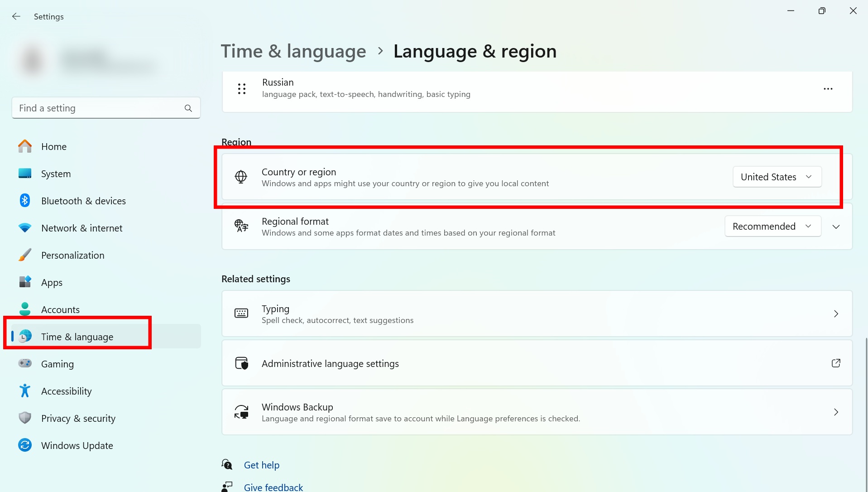Viewport: 868px width, 492px height.
Task: Click the Administrative language settings icon
Action: pyautogui.click(x=242, y=363)
